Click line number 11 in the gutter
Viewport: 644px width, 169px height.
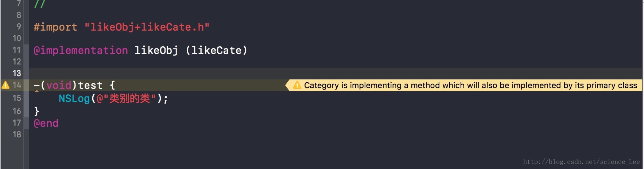(x=17, y=50)
